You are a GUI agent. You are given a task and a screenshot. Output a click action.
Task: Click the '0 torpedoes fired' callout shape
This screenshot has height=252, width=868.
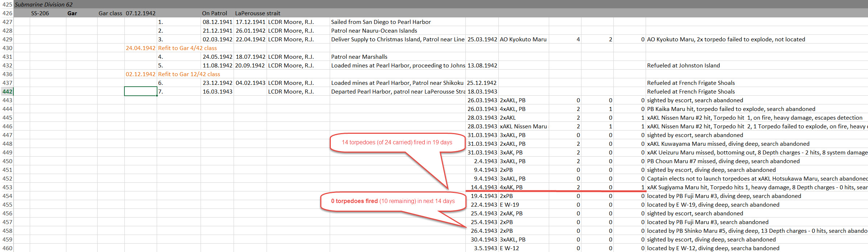393,201
